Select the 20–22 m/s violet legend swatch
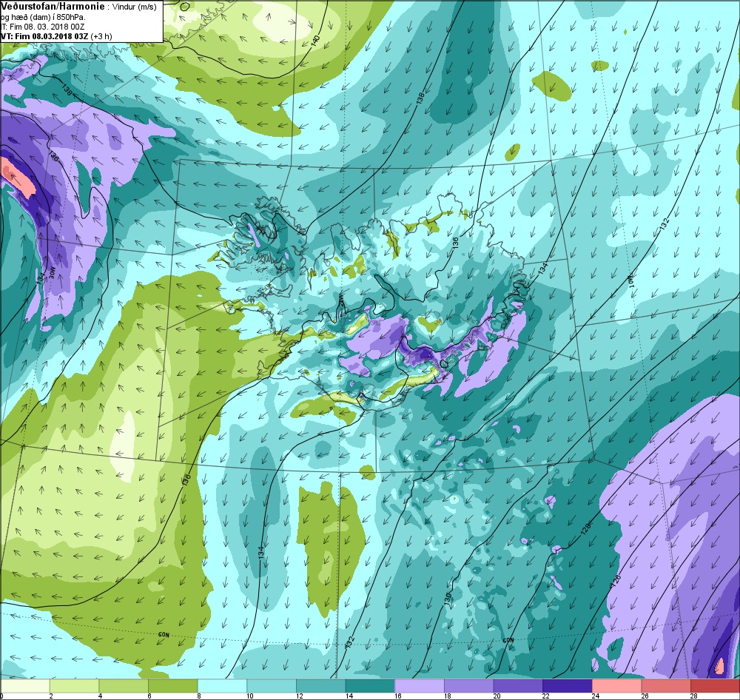 click(x=518, y=685)
